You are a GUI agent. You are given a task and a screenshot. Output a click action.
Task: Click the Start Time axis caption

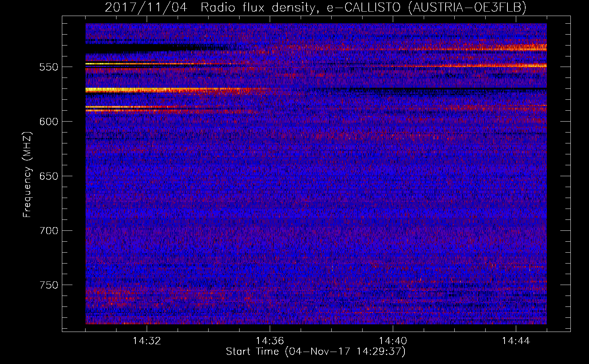click(316, 352)
